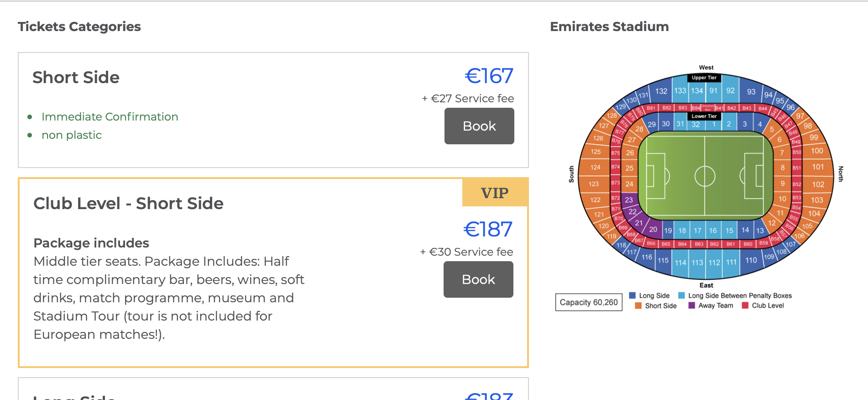Click the Capacity 60,260 box
This screenshot has width=868, height=400.
click(589, 302)
